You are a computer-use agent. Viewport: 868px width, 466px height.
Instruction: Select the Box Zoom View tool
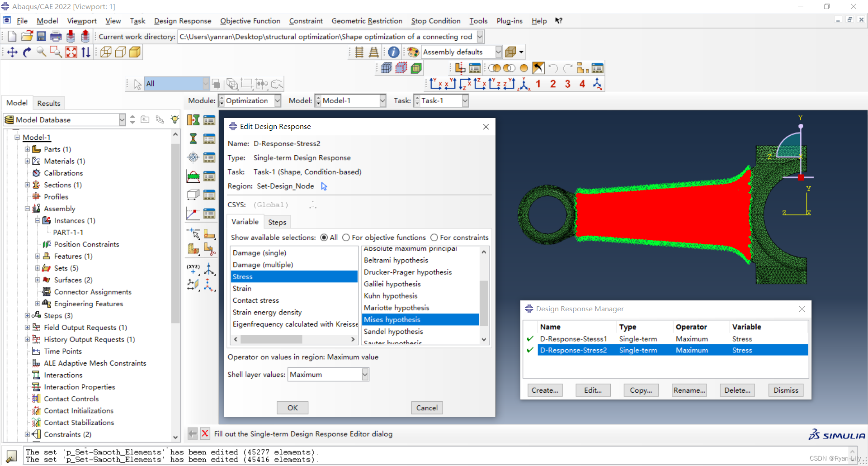[x=56, y=52]
